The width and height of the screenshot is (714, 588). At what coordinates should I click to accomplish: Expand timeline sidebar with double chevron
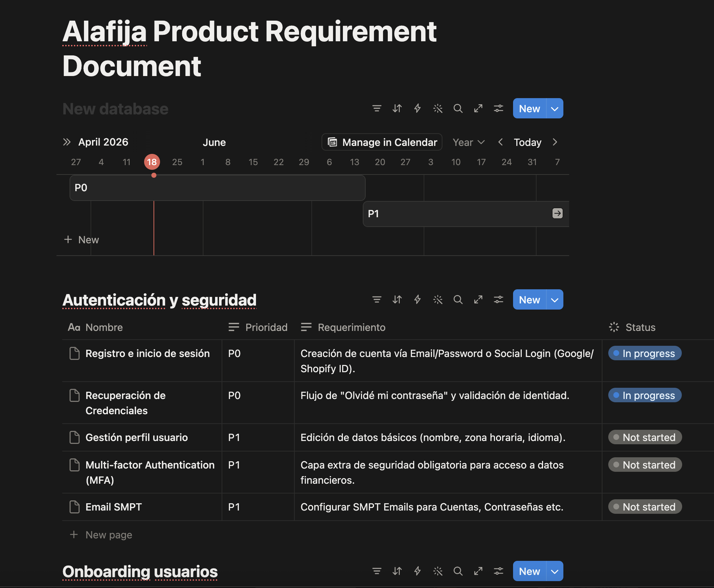point(67,142)
